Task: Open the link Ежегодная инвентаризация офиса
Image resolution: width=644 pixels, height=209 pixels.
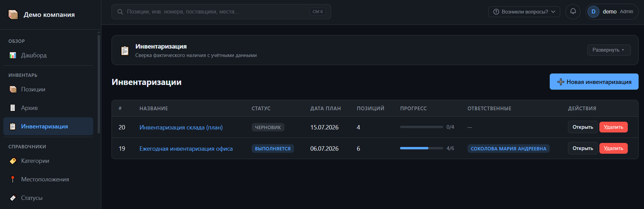Action: (x=186, y=149)
